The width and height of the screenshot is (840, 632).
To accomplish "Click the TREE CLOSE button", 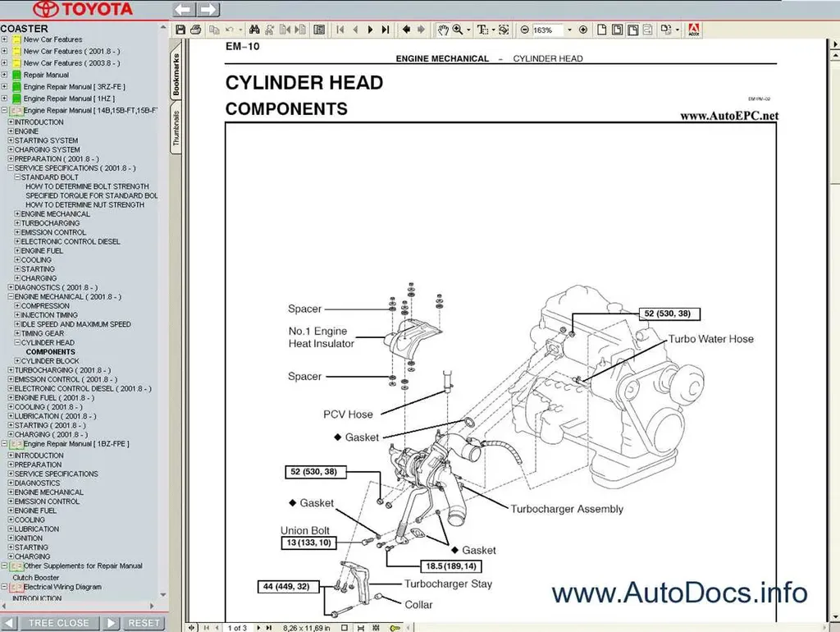I will [58, 623].
